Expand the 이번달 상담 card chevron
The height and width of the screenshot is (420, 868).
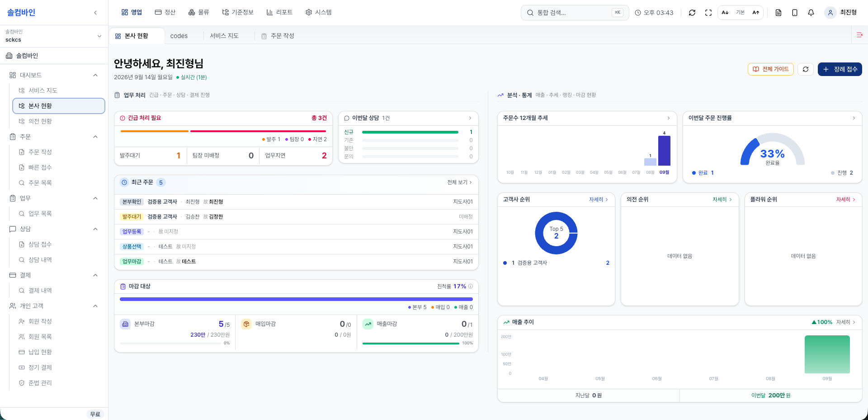470,118
